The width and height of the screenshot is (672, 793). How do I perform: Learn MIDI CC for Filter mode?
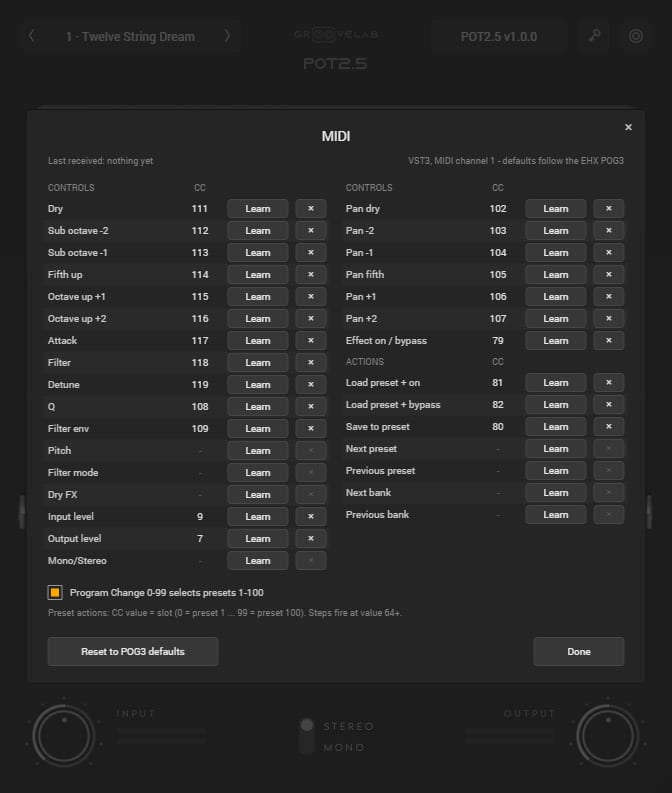click(258, 472)
